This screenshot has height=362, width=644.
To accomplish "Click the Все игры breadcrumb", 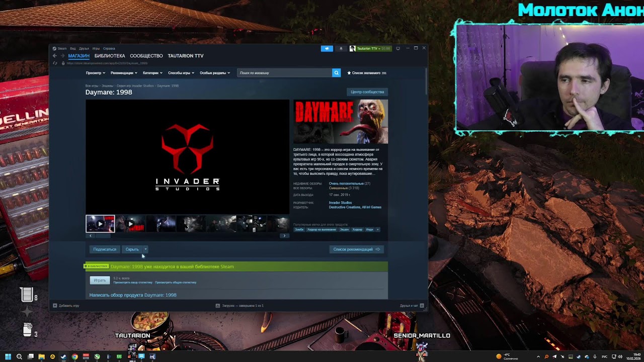I will pyautogui.click(x=92, y=86).
